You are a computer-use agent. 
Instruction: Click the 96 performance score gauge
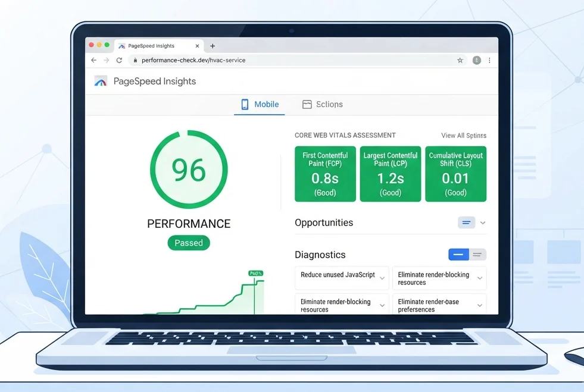pos(189,170)
